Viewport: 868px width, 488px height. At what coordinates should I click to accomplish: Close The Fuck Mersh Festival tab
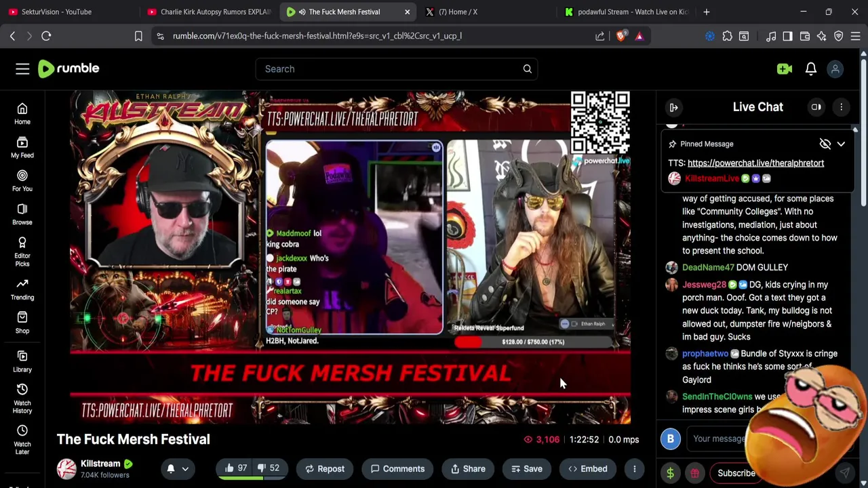[407, 12]
